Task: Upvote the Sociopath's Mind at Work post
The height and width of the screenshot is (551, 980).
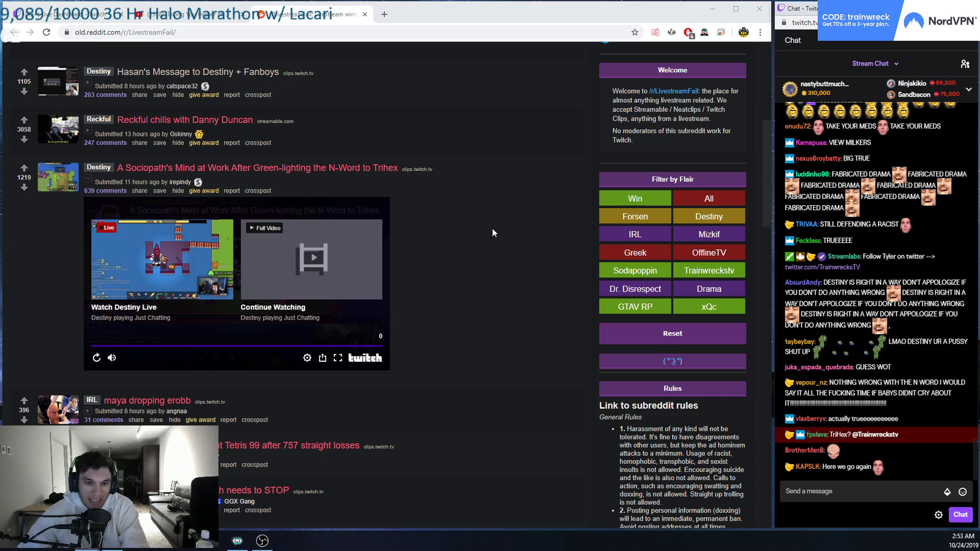Action: click(x=24, y=168)
